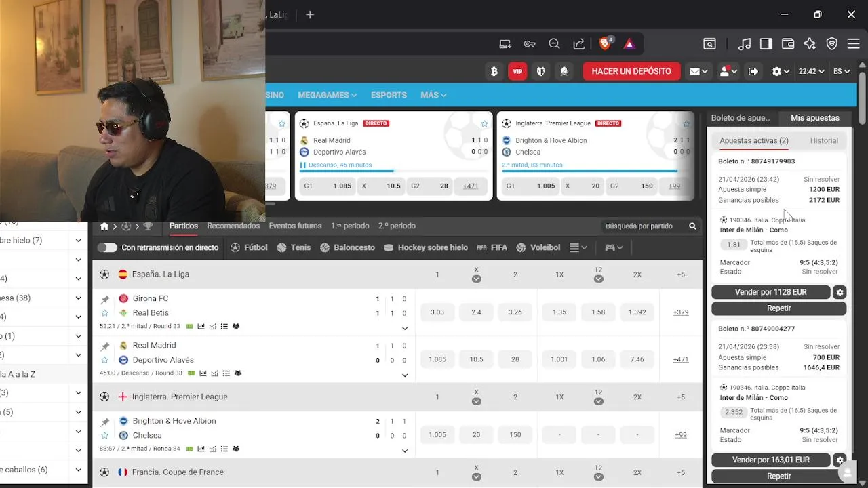Select the 10.5 draw odds in Real Madrid row
The width and height of the screenshot is (868, 488).
pos(477,359)
